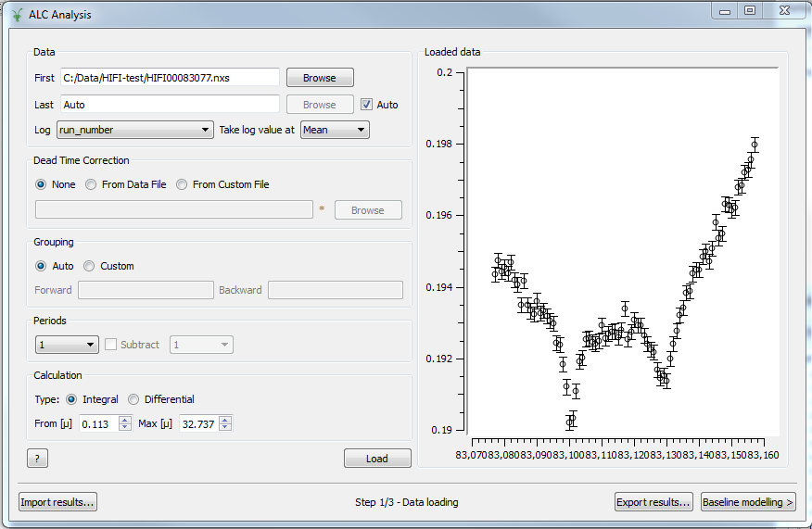Browse for the First data file
The height and width of the screenshot is (529, 812).
320,78
